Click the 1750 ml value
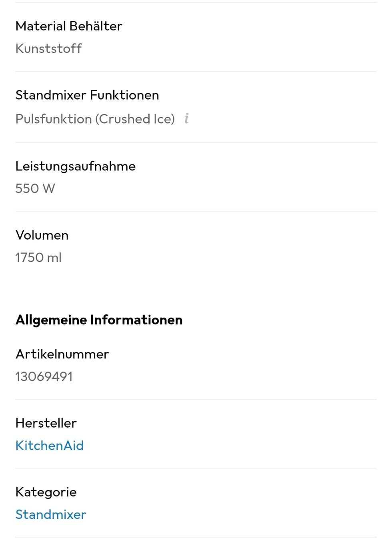Image resolution: width=392 pixels, height=540 pixels. (x=38, y=257)
